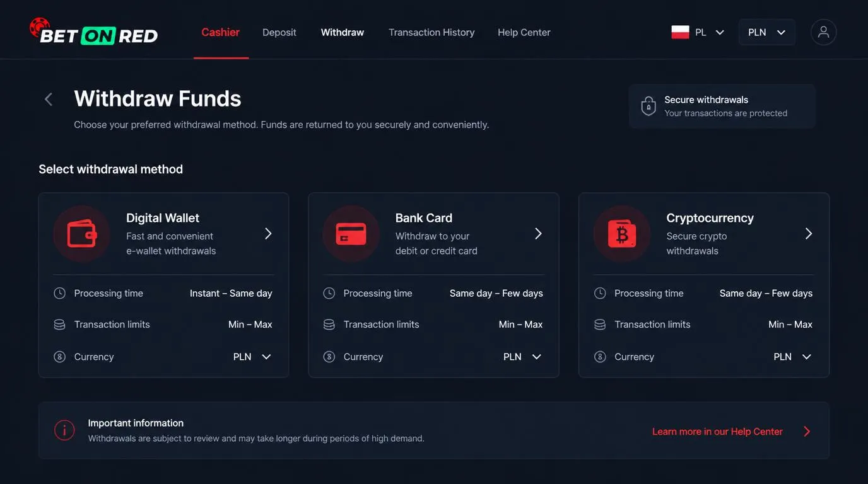Select the Bank Card title
Image resolution: width=868 pixels, height=484 pixels.
pyautogui.click(x=424, y=218)
